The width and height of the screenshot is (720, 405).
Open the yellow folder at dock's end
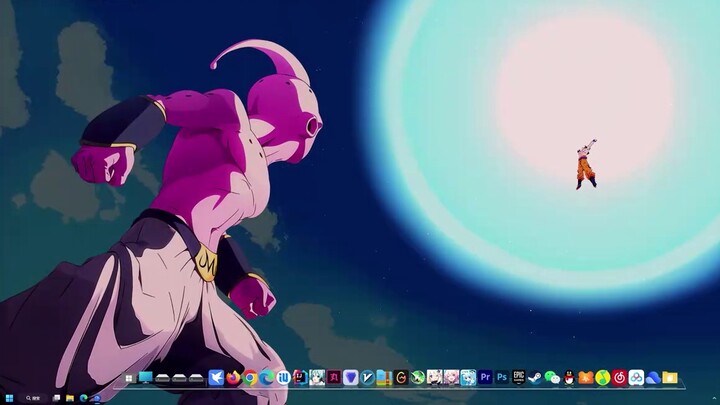click(669, 377)
